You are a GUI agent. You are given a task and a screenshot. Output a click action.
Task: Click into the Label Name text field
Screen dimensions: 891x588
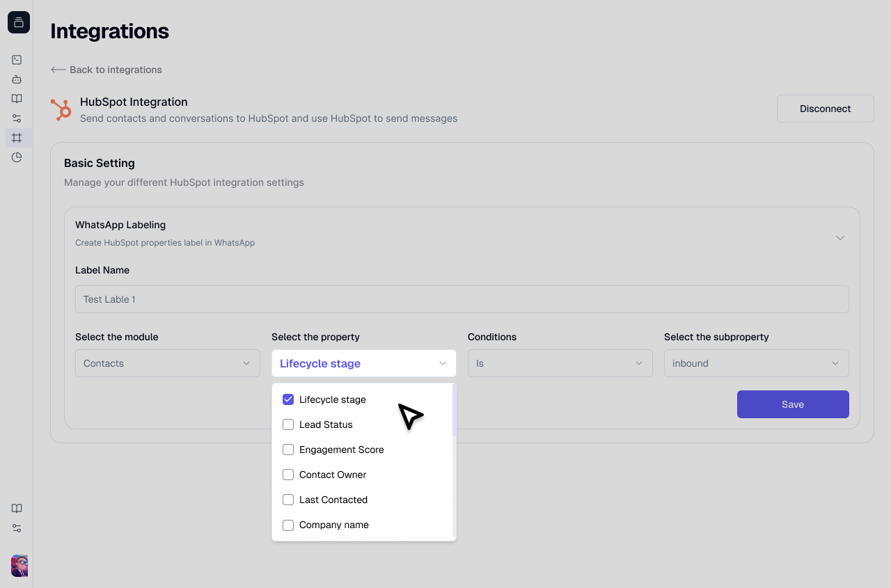[x=462, y=299]
